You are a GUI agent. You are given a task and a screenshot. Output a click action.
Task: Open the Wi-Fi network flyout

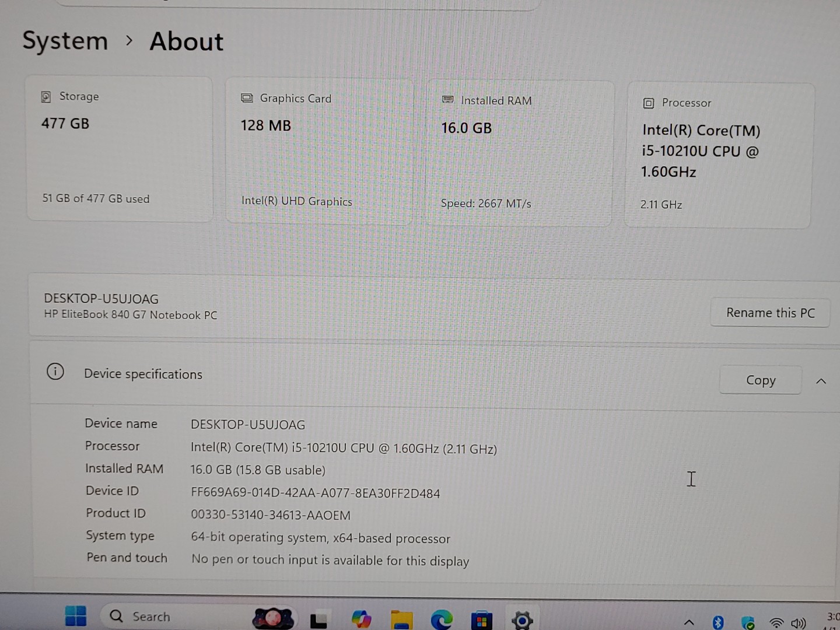tap(776, 623)
